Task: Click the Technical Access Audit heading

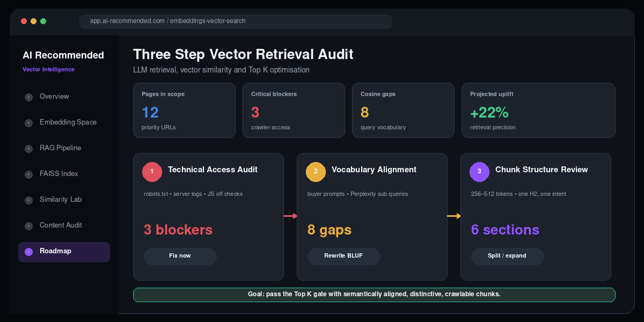Action: (213, 170)
